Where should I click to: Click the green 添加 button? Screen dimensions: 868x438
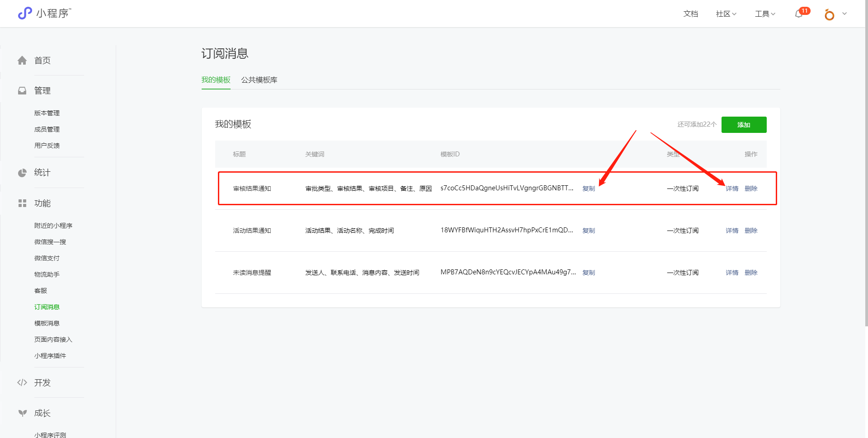coord(744,125)
